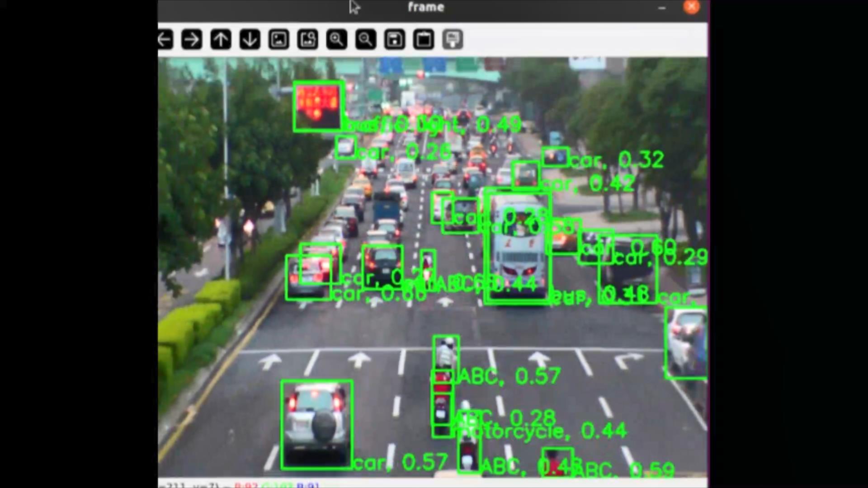Click the pan right arrow icon
This screenshot has height=488, width=868.
point(192,40)
